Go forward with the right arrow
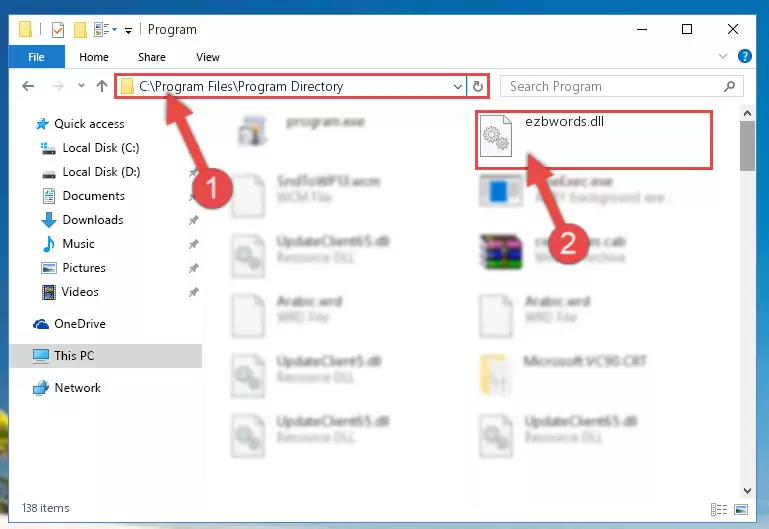 pos(57,86)
